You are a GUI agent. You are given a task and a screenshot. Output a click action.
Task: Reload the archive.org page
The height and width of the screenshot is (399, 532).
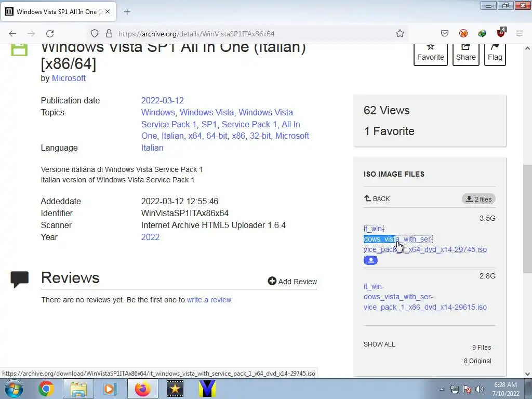50,34
